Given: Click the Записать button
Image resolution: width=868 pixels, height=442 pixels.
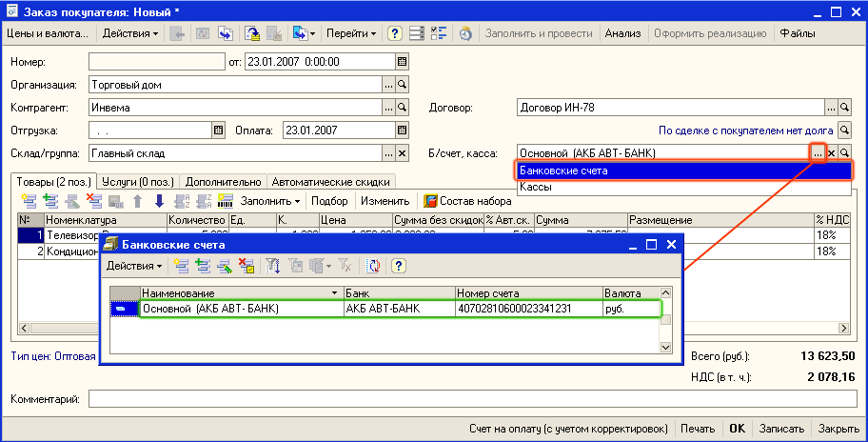Looking at the screenshot, I should (x=781, y=429).
